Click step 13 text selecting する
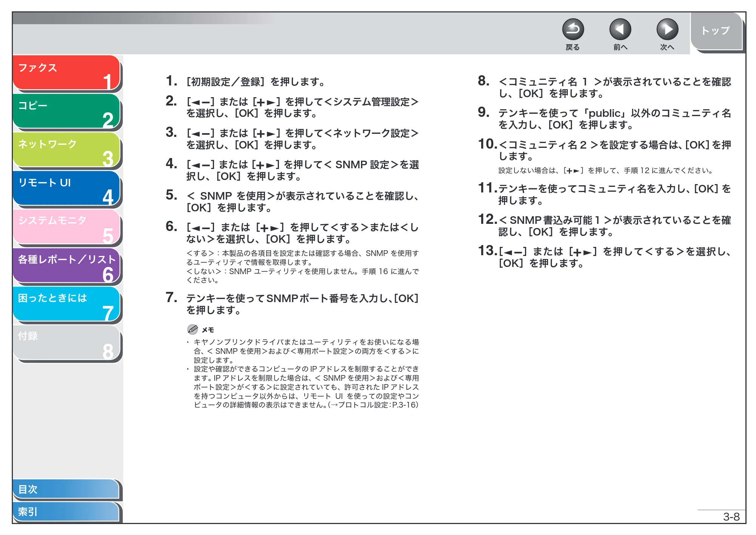 pyautogui.click(x=615, y=257)
